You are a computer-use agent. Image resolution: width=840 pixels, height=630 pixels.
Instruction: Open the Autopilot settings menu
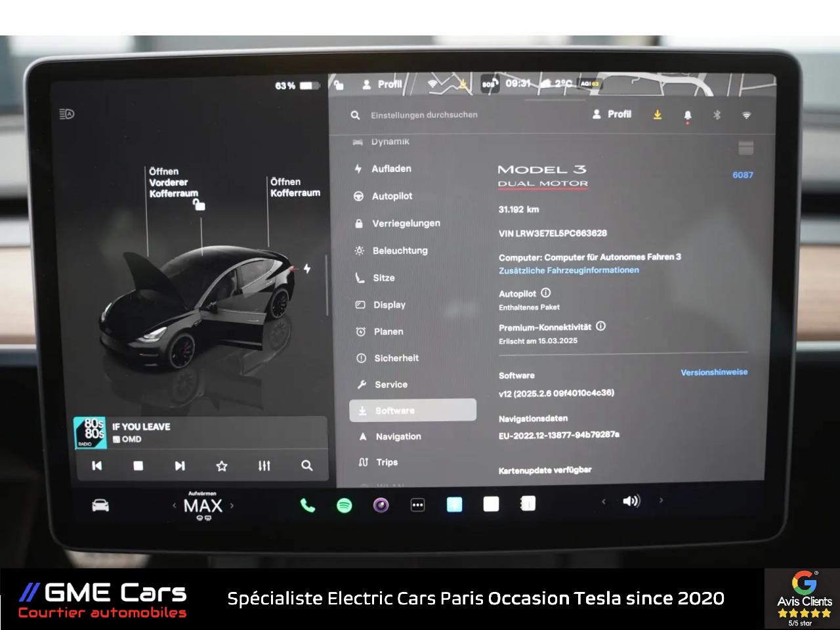(x=384, y=196)
